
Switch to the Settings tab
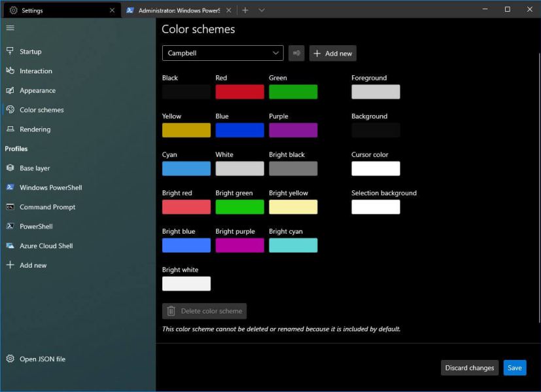[x=62, y=10]
